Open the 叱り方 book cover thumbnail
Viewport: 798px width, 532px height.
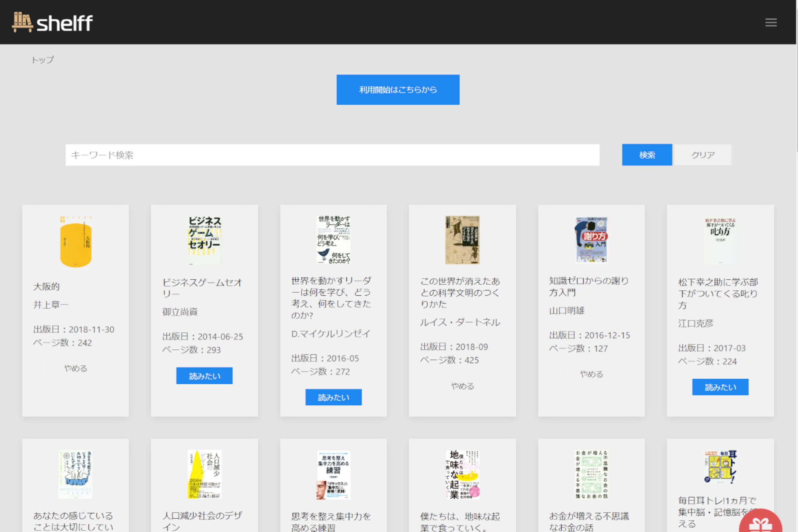click(720, 240)
